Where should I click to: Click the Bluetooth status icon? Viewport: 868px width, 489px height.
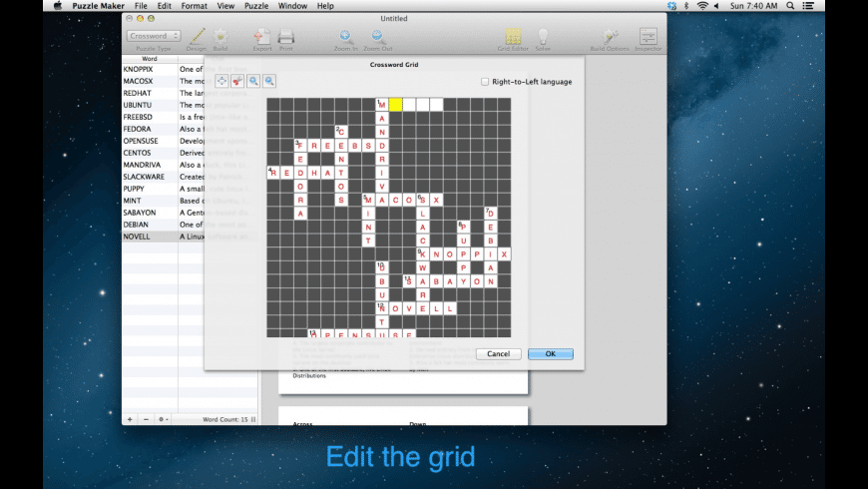(x=686, y=6)
